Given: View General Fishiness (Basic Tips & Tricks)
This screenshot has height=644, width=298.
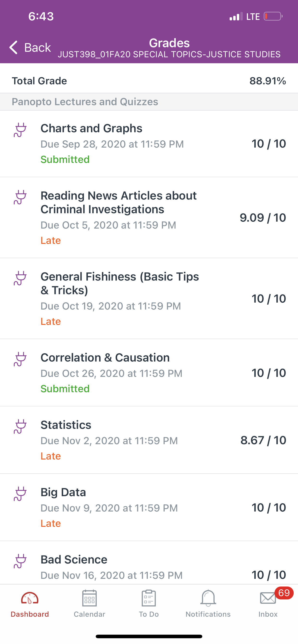Looking at the screenshot, I should point(149,299).
